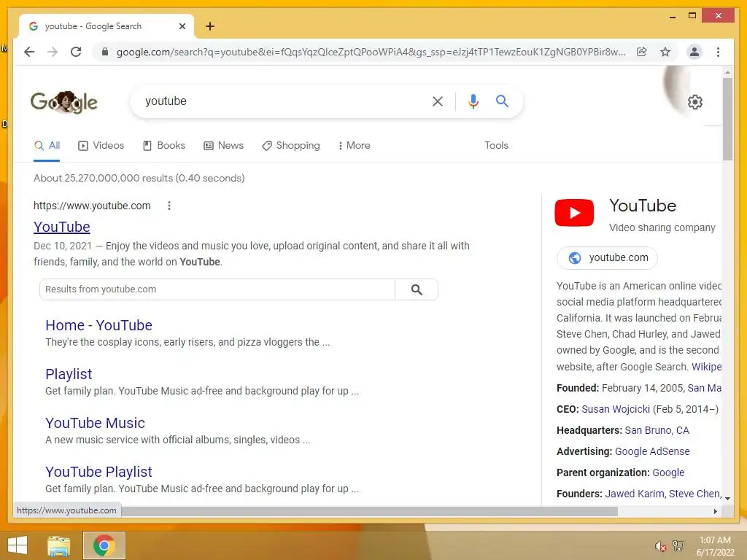Click the horizontal scrollbar right arrow
Viewport: 747px width, 560px height.
(x=715, y=511)
